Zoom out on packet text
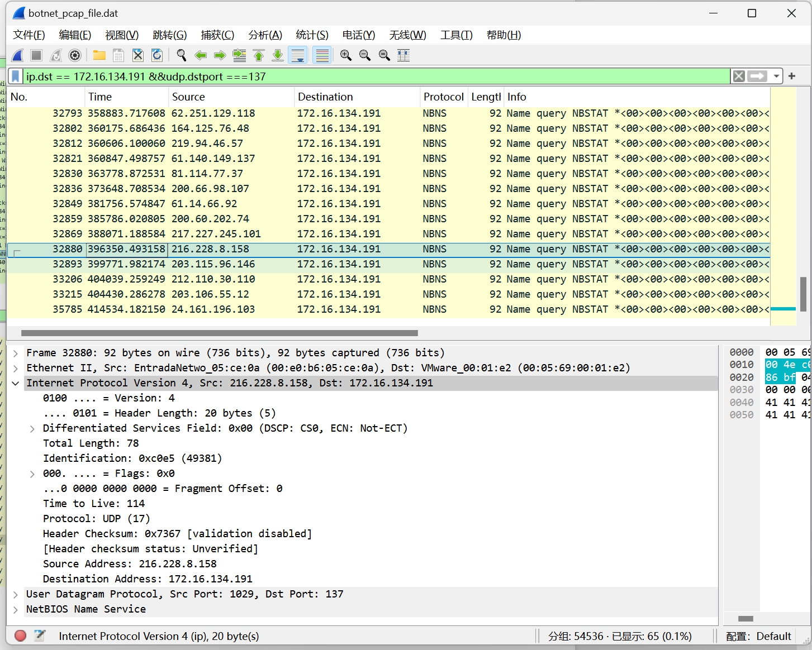This screenshot has width=812, height=650. (x=365, y=55)
